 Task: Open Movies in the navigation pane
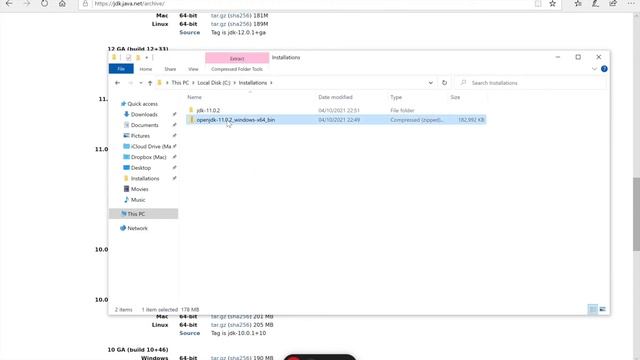(x=139, y=189)
